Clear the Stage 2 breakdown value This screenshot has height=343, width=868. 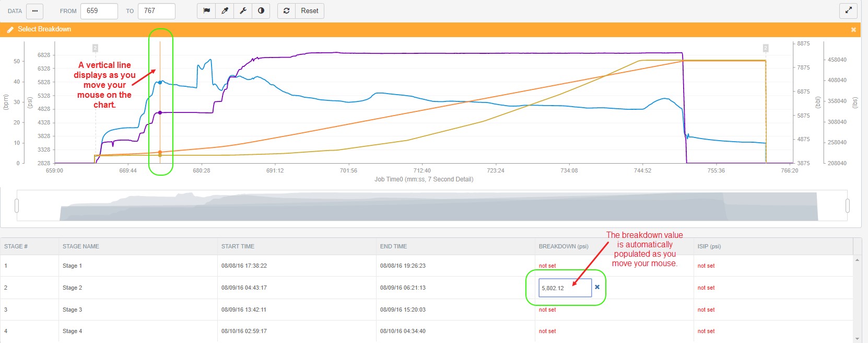tap(597, 287)
